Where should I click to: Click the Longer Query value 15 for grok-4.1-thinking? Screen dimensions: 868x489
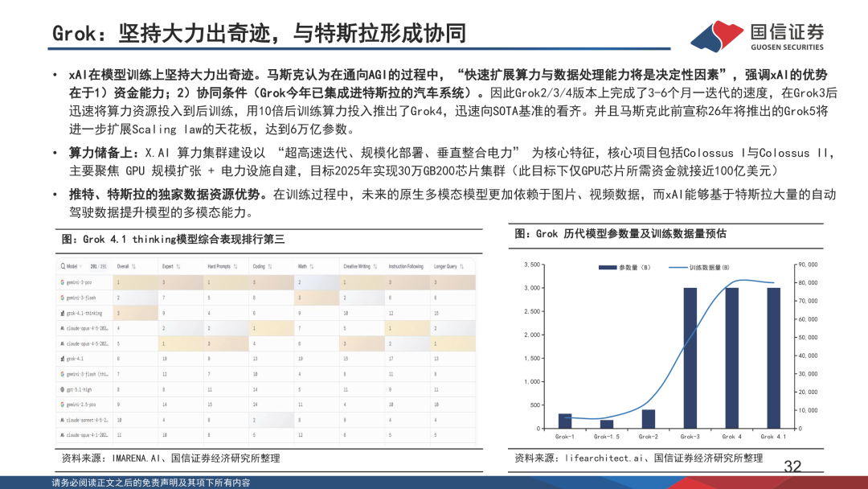(x=436, y=314)
